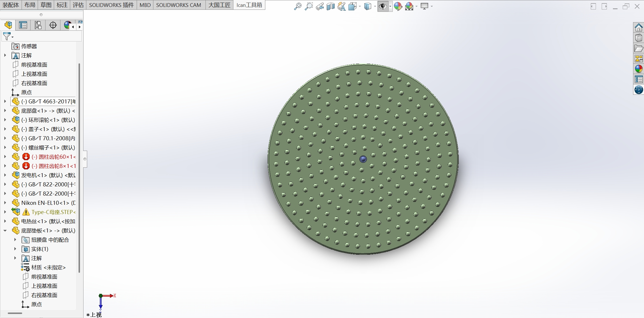Expand the 发电机<1> component
The image size is (644, 318).
[5, 175]
